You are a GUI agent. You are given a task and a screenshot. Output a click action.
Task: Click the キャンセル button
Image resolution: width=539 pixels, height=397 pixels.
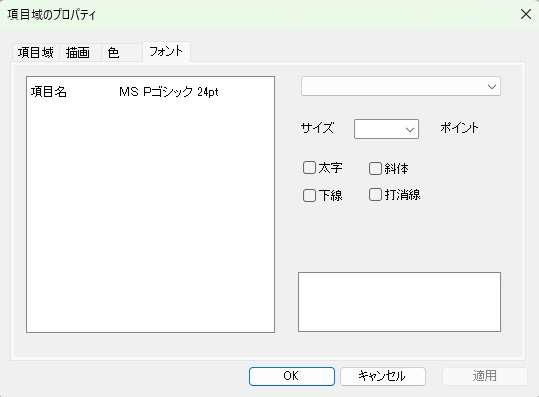tap(383, 376)
